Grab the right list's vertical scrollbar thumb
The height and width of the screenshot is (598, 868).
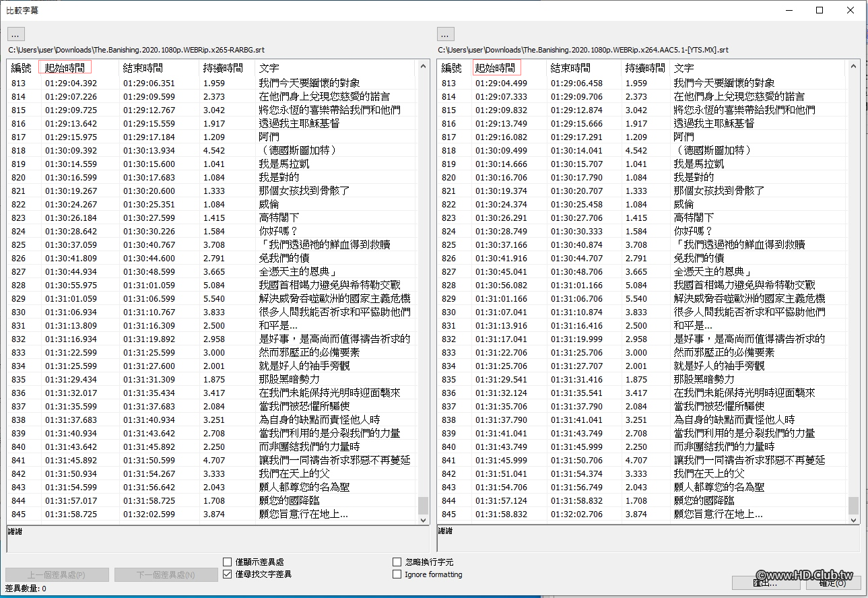pos(854,505)
